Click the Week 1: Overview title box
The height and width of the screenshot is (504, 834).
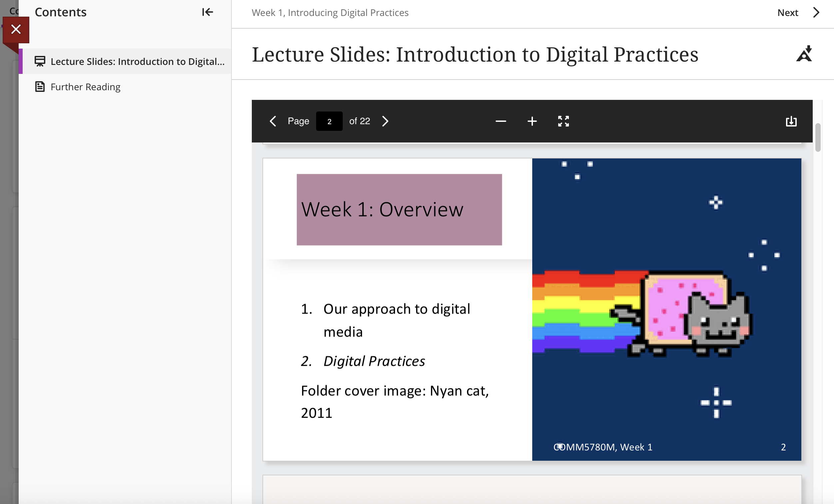[399, 209]
